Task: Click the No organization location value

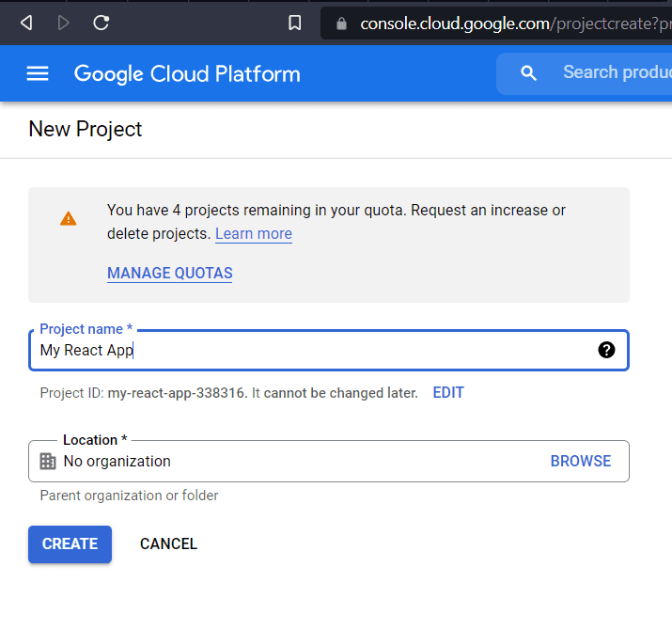Action: (117, 462)
